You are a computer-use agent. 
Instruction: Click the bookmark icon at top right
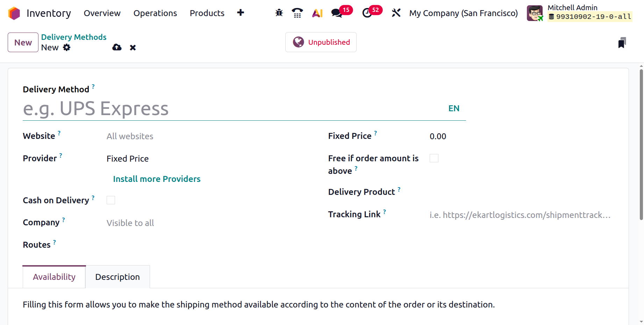point(622,43)
